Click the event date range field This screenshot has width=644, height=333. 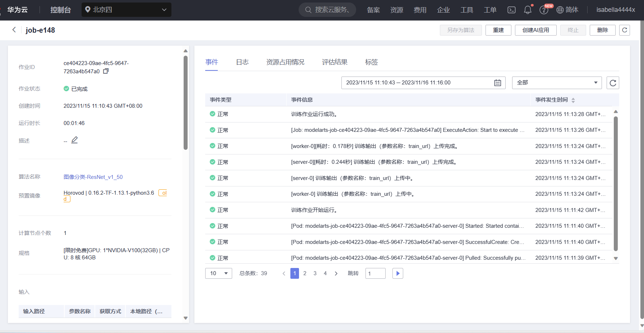point(423,83)
